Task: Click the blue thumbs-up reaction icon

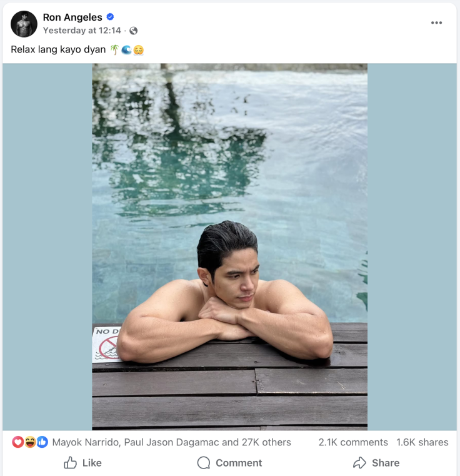Action: click(42, 442)
